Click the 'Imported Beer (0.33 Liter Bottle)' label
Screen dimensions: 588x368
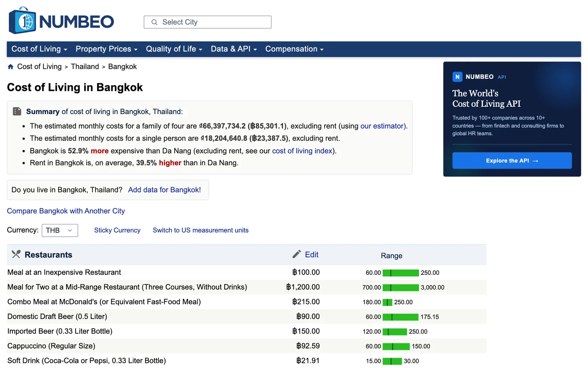point(60,331)
